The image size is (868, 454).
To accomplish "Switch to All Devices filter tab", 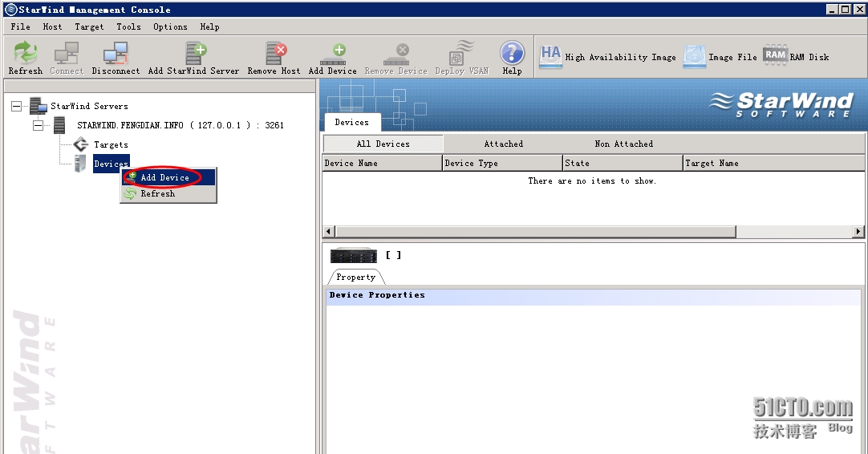I will point(383,144).
